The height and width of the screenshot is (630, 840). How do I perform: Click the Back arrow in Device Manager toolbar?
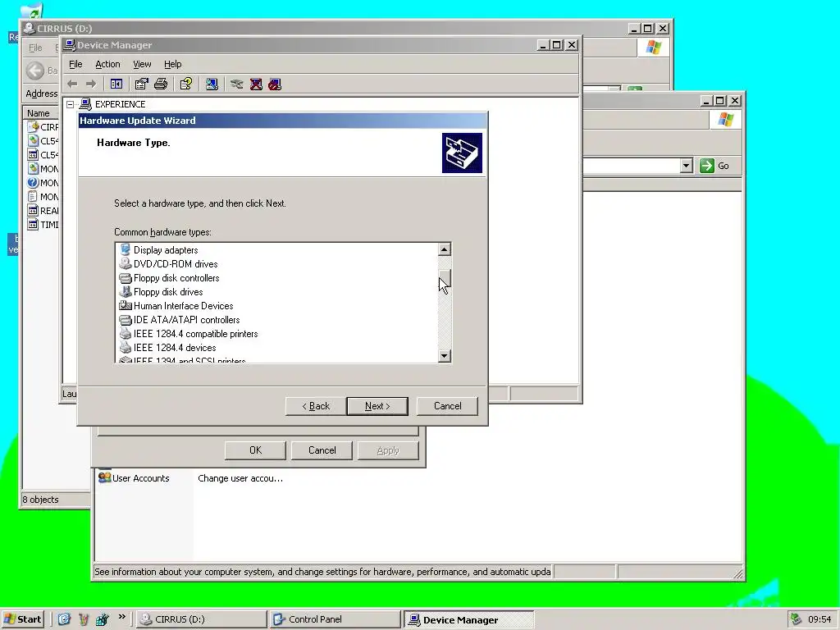tap(73, 84)
